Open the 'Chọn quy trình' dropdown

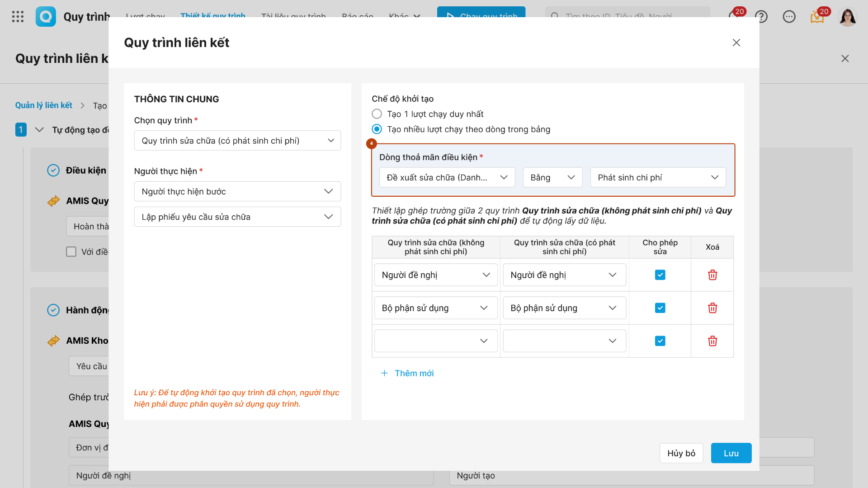237,141
